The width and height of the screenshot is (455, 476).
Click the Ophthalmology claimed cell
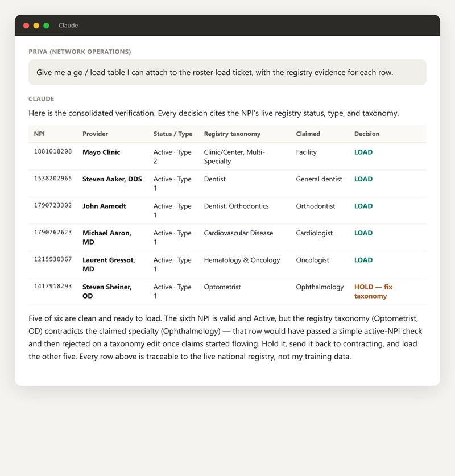pos(320,287)
